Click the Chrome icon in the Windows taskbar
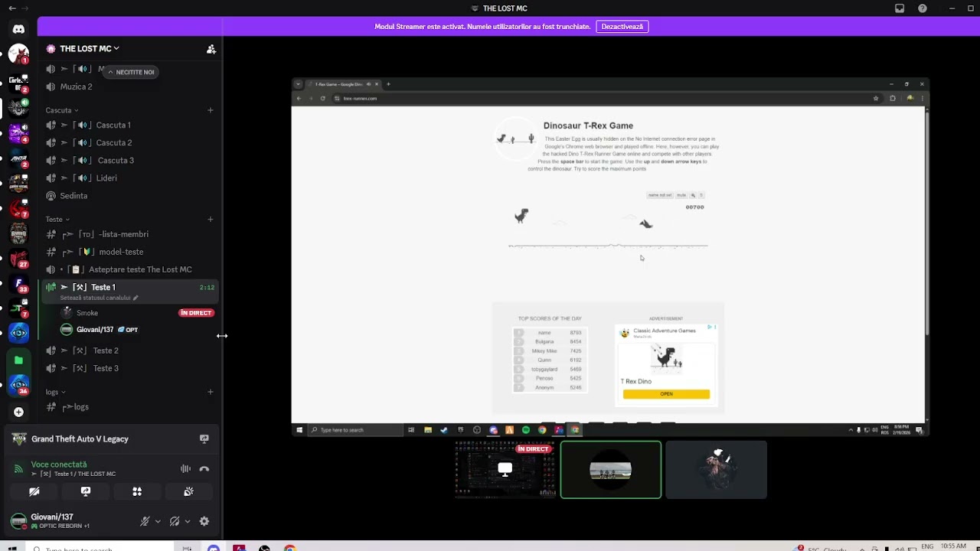This screenshot has height=551, width=980. coord(289,548)
